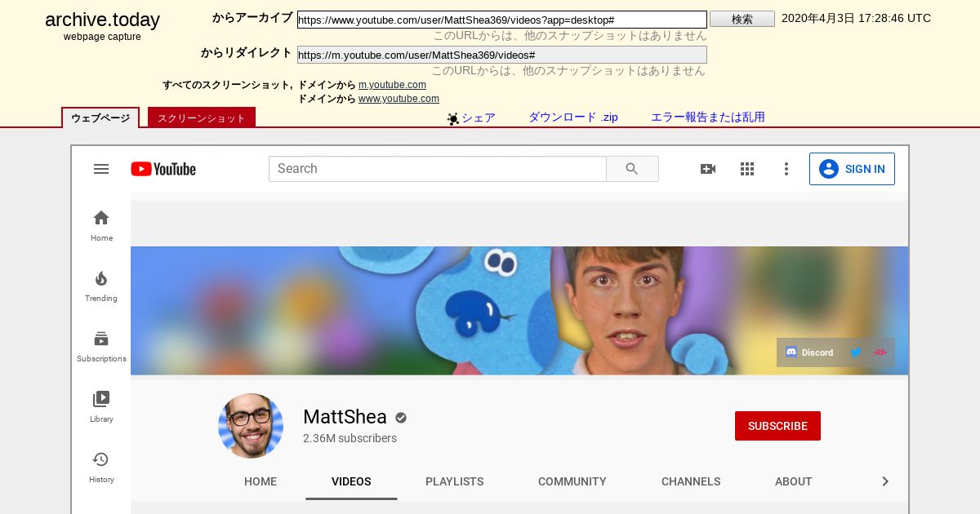This screenshot has height=514, width=980.
Task: Click the red social icon on the banner
Action: [880, 352]
